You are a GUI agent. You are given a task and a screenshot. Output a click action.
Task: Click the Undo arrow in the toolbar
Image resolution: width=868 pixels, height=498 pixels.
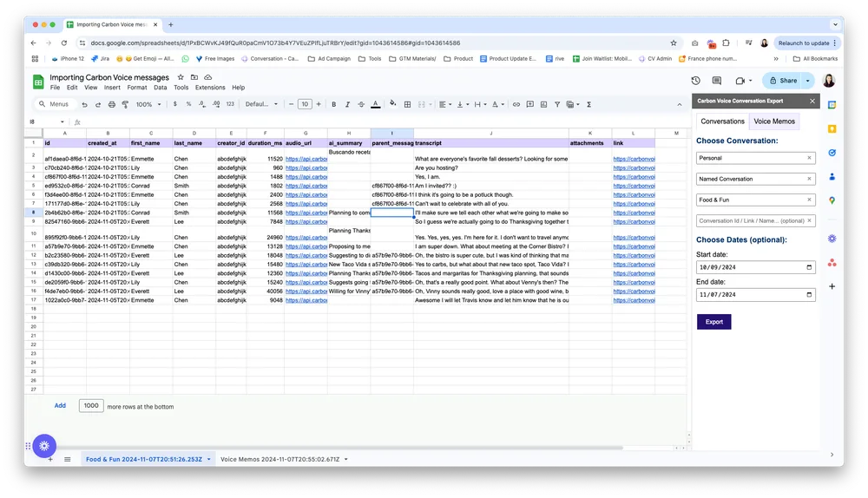[x=84, y=105]
